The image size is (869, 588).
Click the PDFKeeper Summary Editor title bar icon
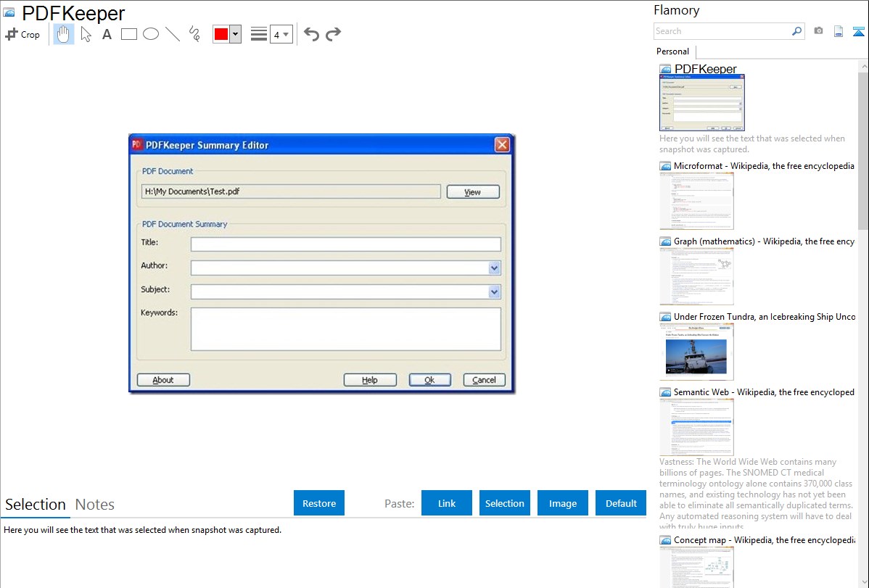point(137,145)
